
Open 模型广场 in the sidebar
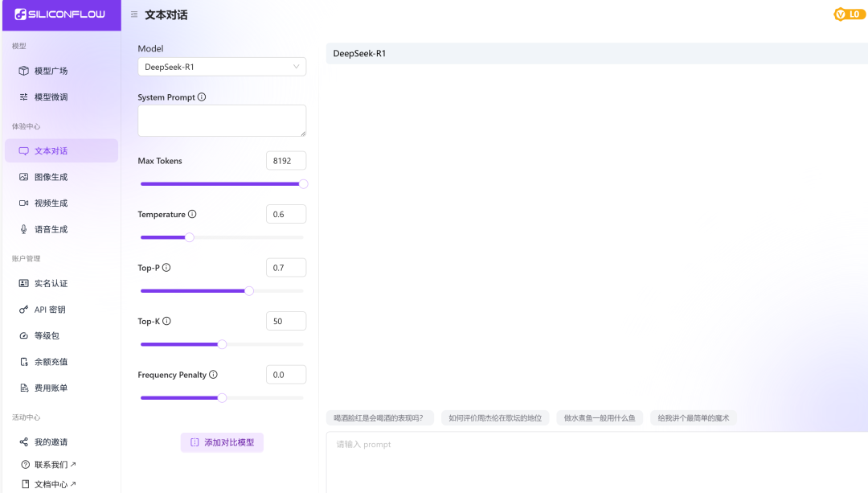pos(61,70)
